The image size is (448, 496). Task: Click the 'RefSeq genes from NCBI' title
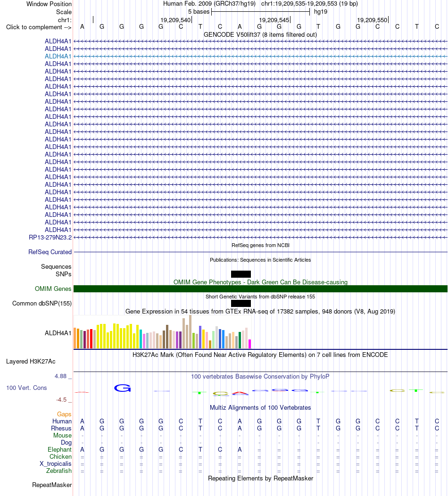click(260, 246)
